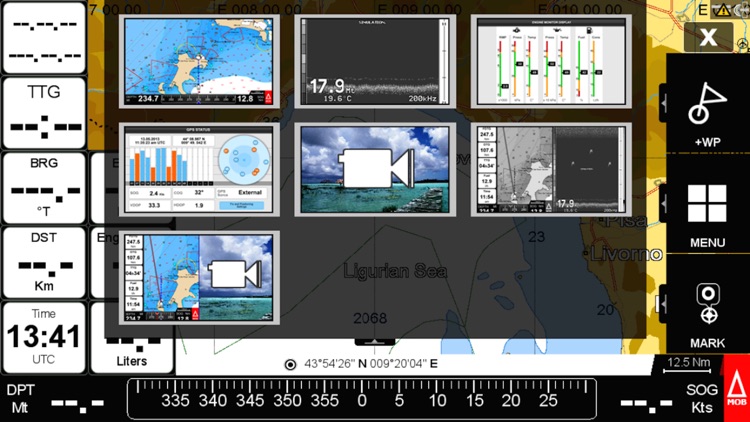Viewport: 750px width, 422px height.
Task: Expand the side arrow beside MARK
Action: coord(663,304)
